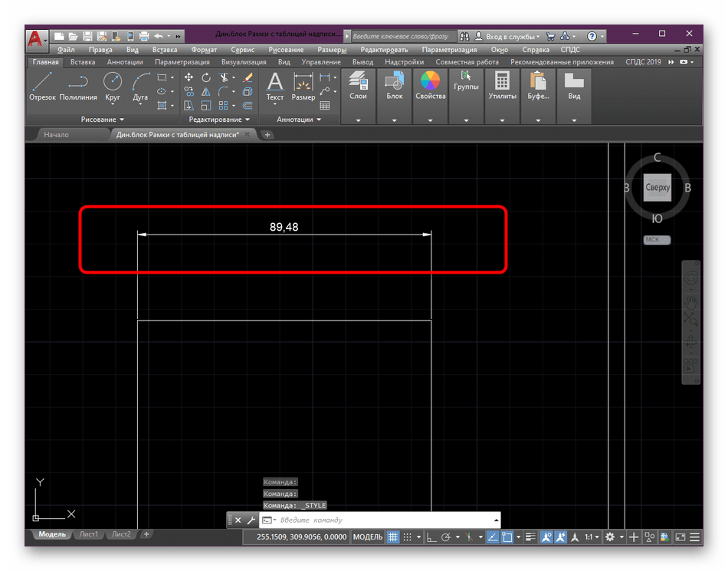Add a new drawing tab with plus
This screenshot has width=728, height=571.
pos(267,135)
